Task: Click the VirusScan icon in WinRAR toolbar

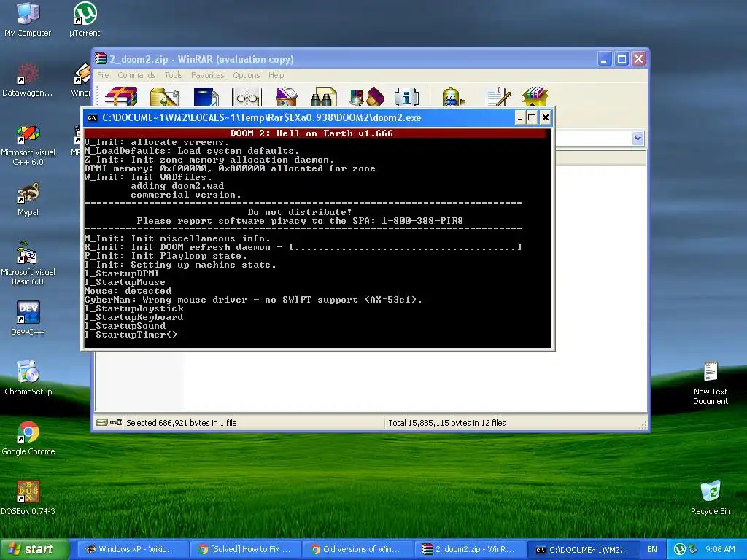Action: 452,97
